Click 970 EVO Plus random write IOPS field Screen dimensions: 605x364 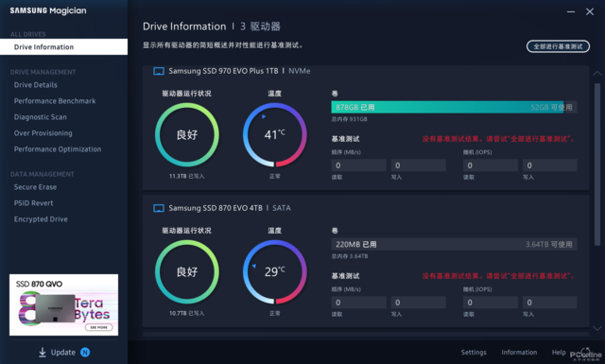tap(550, 165)
